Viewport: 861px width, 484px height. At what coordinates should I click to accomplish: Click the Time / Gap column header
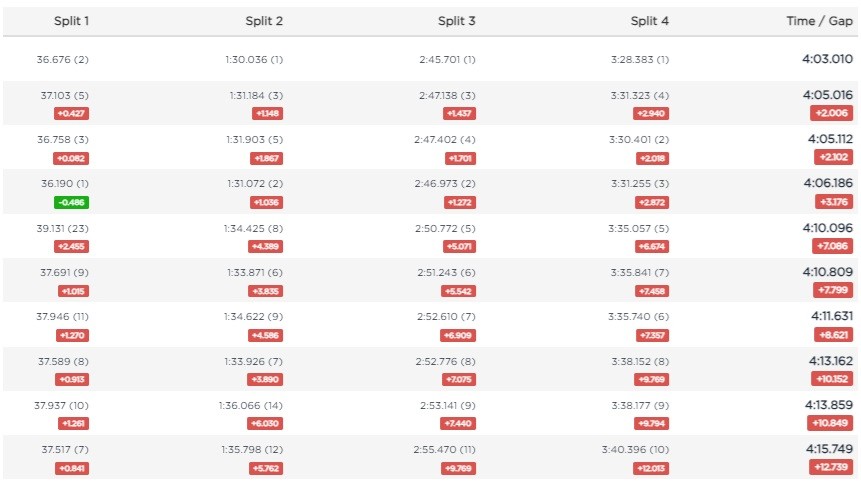pyautogui.click(x=822, y=21)
